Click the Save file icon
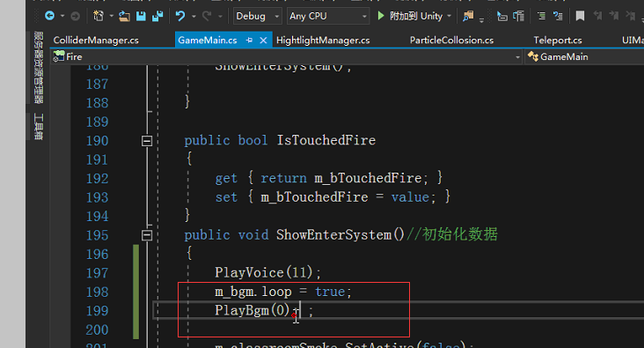The height and width of the screenshot is (348, 644). coord(141,16)
